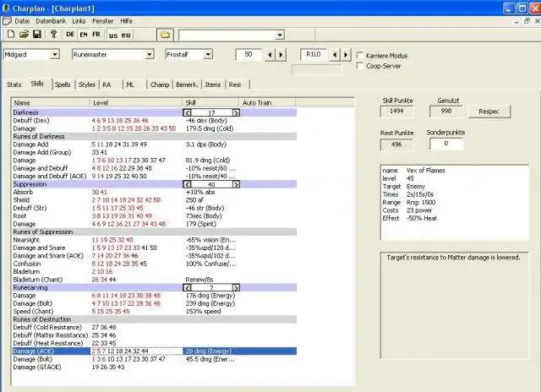Screen dimensions: 541x392
Task: Open the Datenbank menu
Action: click(52, 19)
